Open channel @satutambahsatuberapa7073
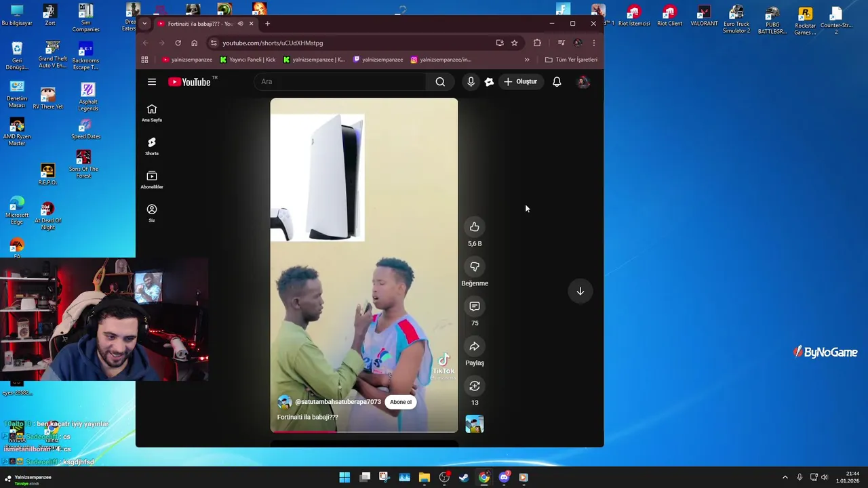 (338, 402)
